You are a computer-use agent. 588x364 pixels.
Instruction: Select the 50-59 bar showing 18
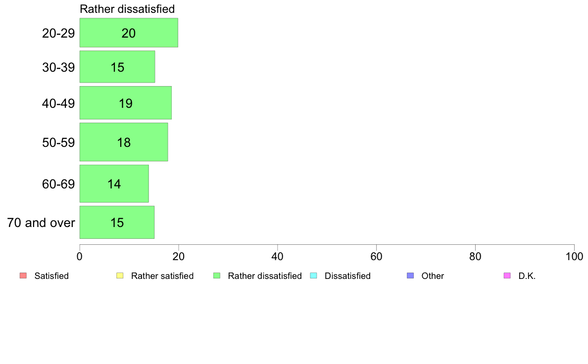pyautogui.click(x=123, y=142)
